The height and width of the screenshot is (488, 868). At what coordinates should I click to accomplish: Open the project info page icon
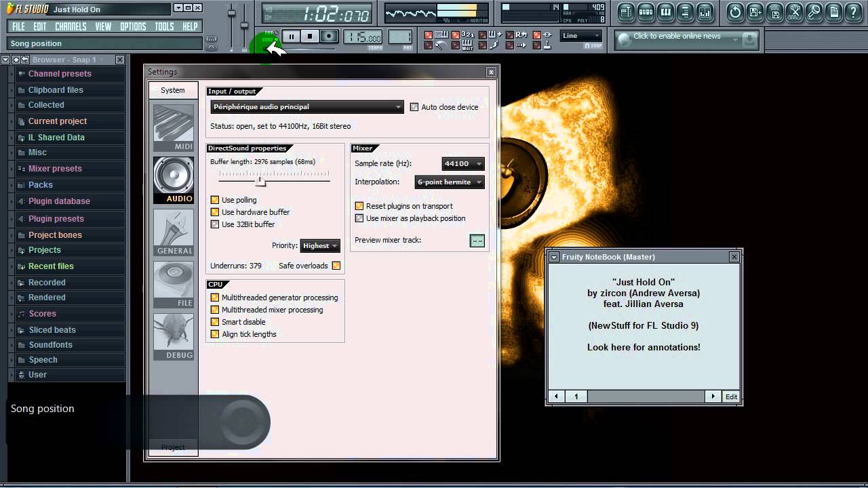coord(833,12)
